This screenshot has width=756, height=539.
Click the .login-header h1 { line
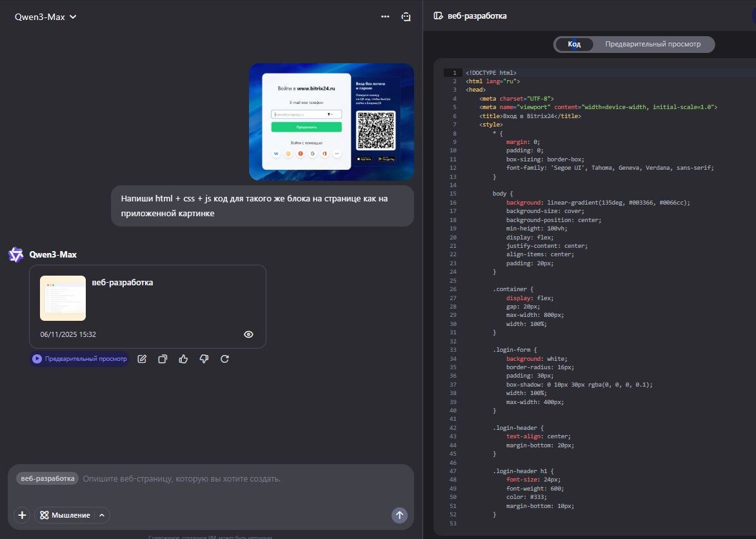[x=523, y=471]
